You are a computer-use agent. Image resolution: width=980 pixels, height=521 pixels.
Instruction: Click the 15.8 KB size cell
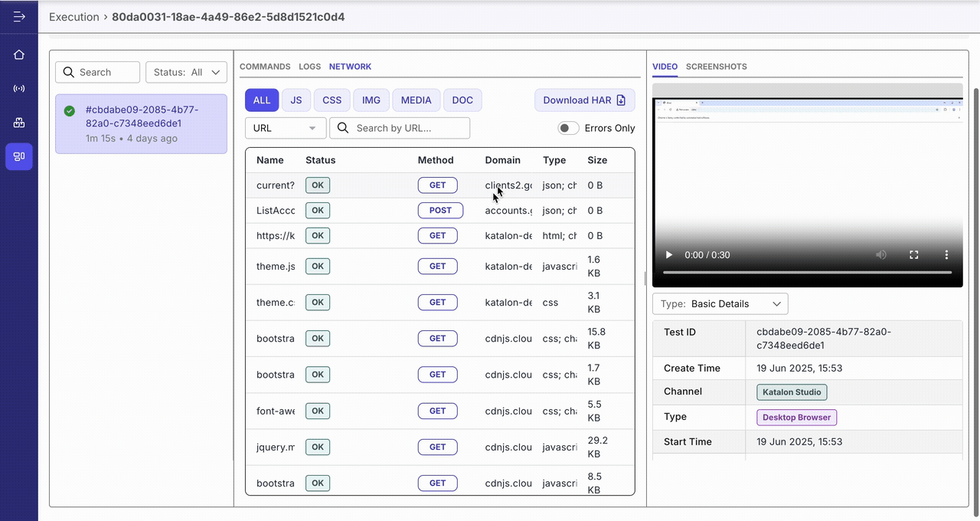click(x=596, y=339)
